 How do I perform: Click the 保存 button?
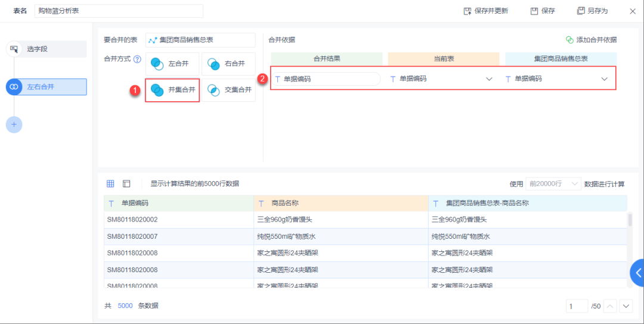point(543,11)
